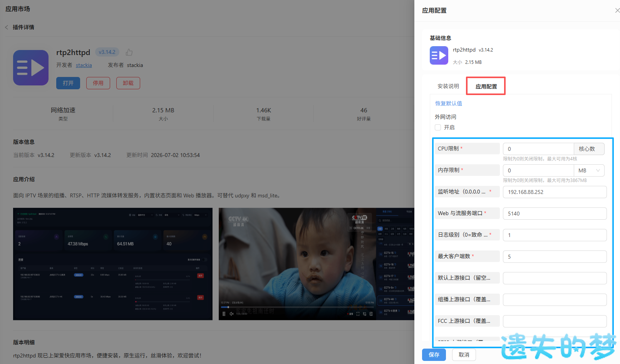Click the 网络加速 type text
This screenshot has width=620, height=364.
click(63, 110)
